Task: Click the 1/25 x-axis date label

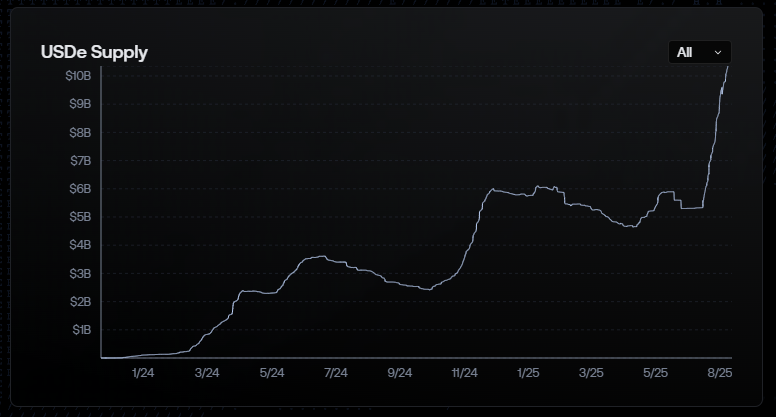Action: pos(527,373)
